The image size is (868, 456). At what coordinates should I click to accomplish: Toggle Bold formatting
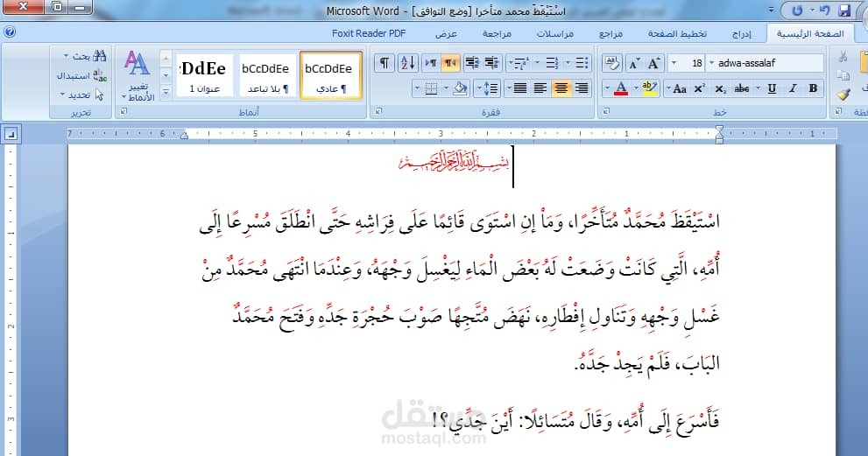(x=813, y=88)
